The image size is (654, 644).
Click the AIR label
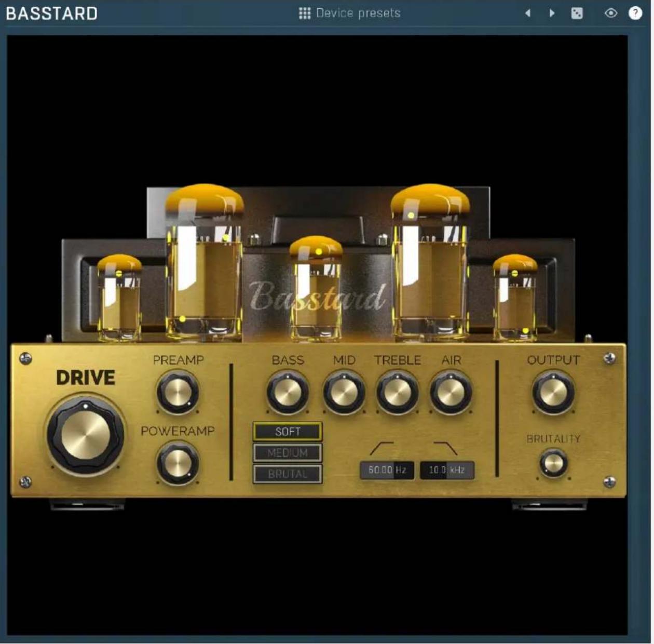(x=451, y=360)
